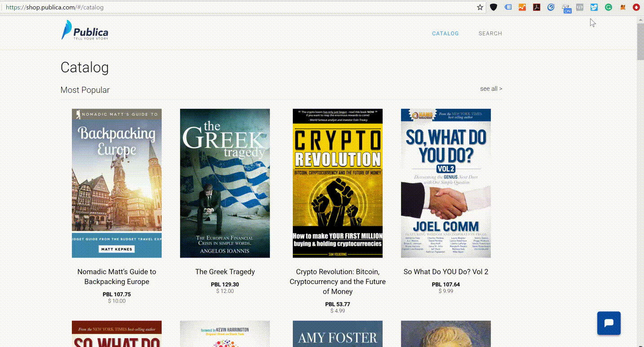Open the Amy Foster book cover
Viewport: 644px width, 347px height.
(338, 334)
